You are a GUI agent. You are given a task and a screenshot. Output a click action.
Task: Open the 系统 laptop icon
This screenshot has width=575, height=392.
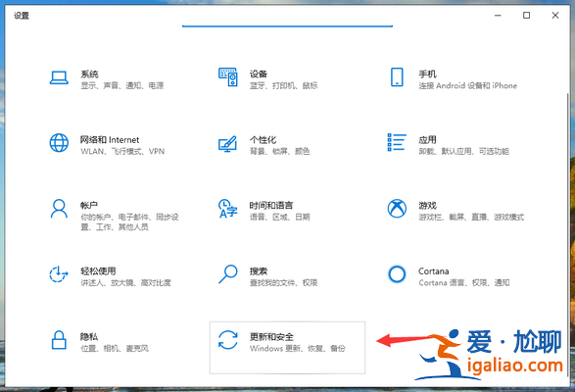[59, 77]
